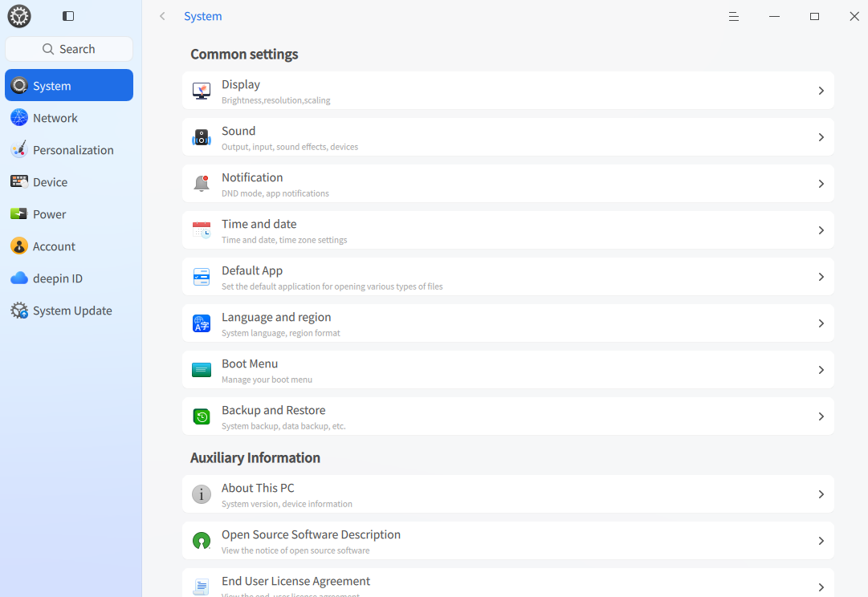Open the Network category
Screen dimensions: 868x597
69,117
